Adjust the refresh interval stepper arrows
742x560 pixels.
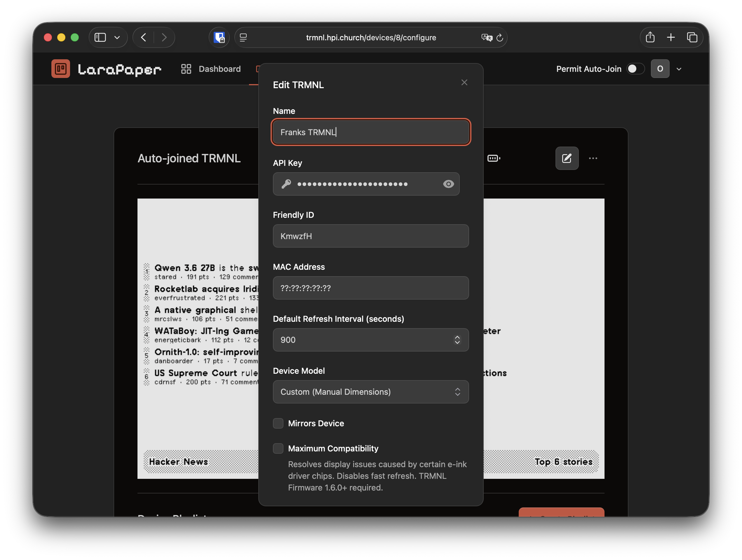(x=457, y=340)
